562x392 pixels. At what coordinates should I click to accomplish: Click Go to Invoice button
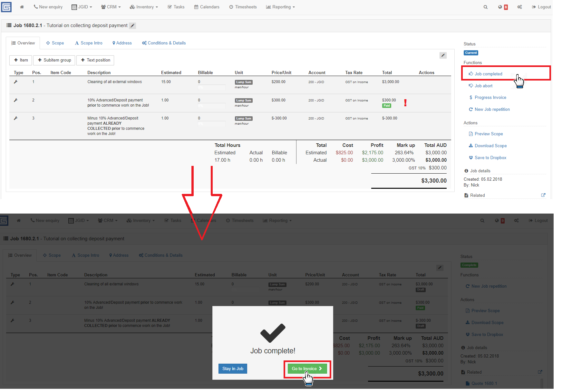click(307, 368)
